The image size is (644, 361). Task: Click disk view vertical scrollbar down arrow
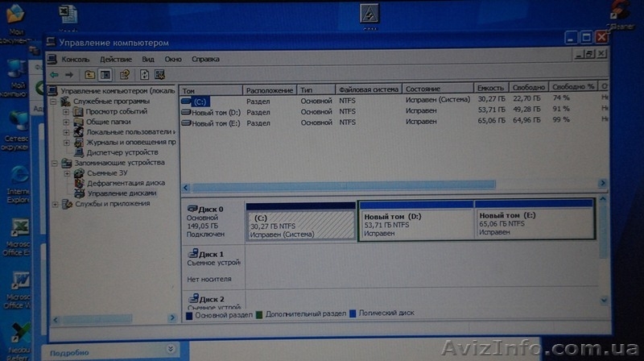(x=604, y=301)
